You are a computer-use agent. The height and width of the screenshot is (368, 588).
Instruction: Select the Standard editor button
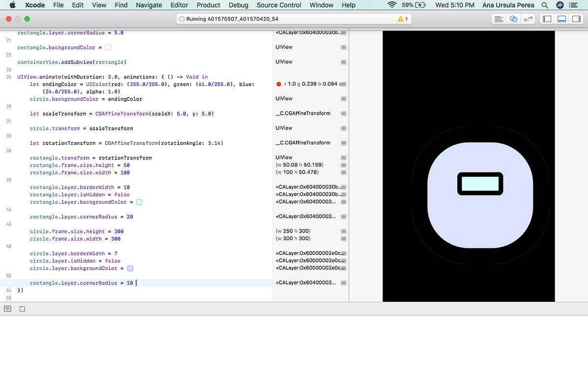[x=499, y=19]
